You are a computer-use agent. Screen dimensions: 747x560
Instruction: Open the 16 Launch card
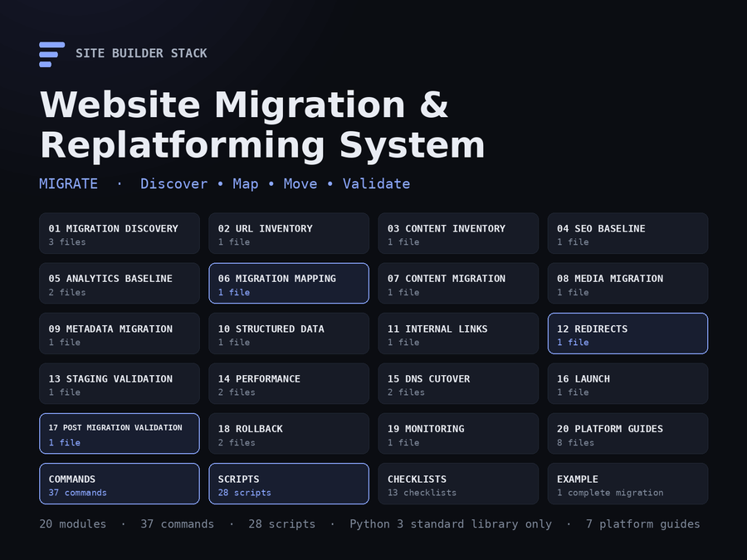tap(628, 383)
